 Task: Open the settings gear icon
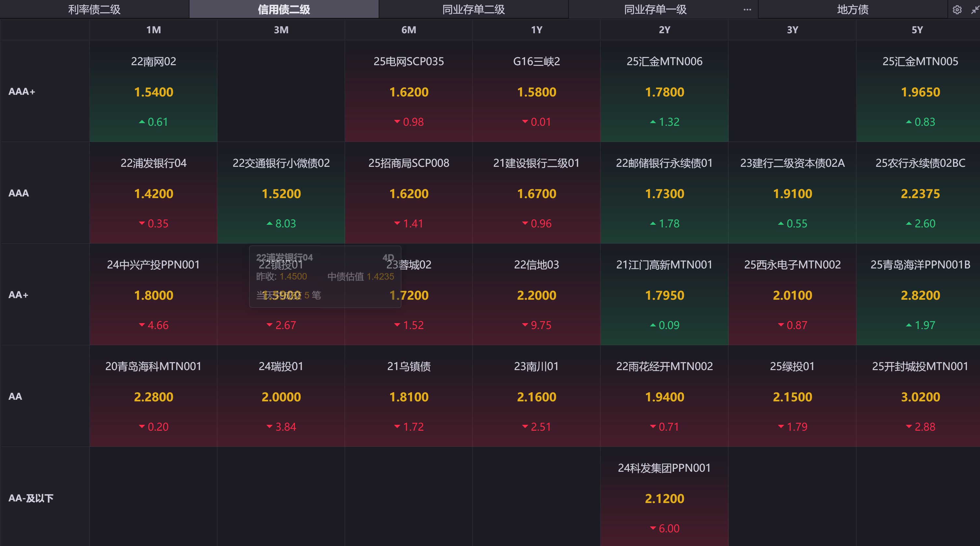click(957, 9)
